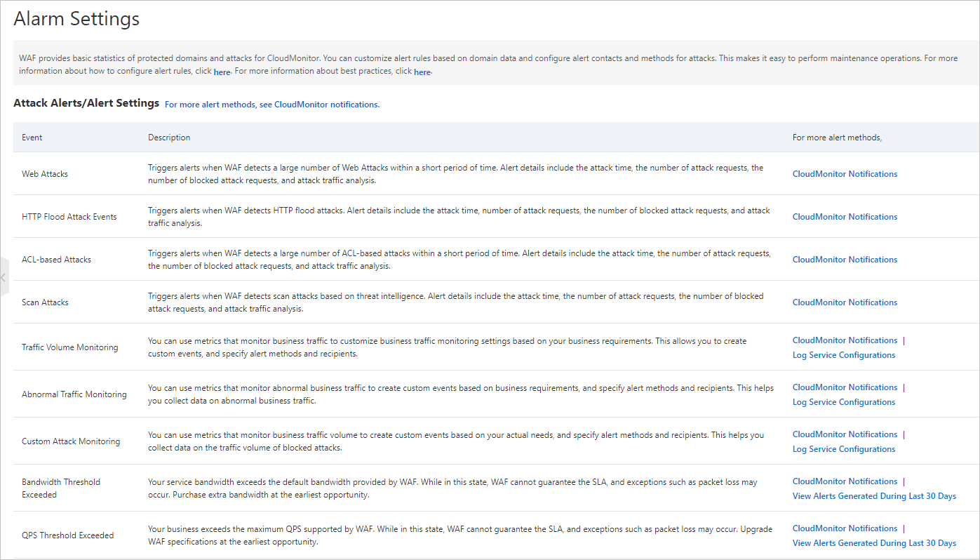Click the 'Event' column header
This screenshot has width=980, height=560.
(x=32, y=138)
